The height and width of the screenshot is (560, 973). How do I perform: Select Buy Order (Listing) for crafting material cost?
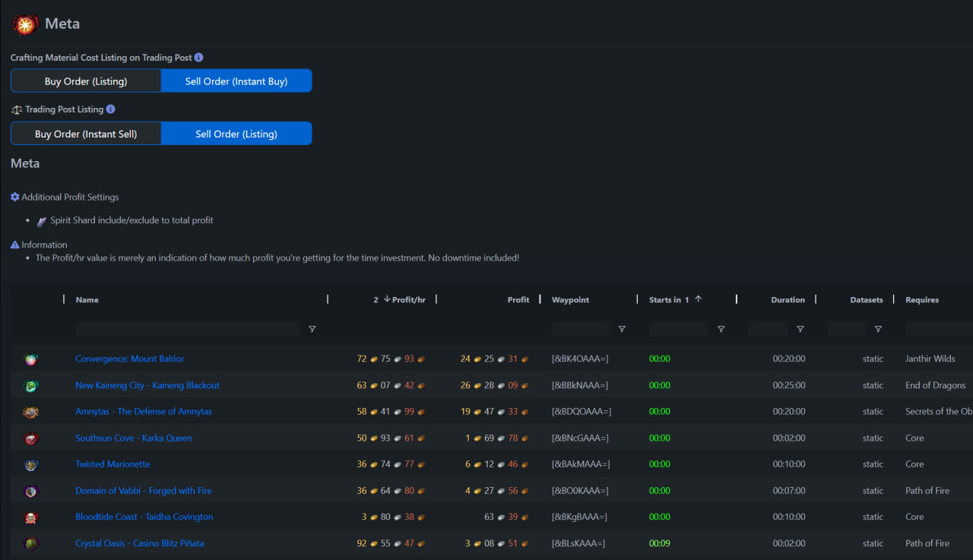pyautogui.click(x=86, y=81)
